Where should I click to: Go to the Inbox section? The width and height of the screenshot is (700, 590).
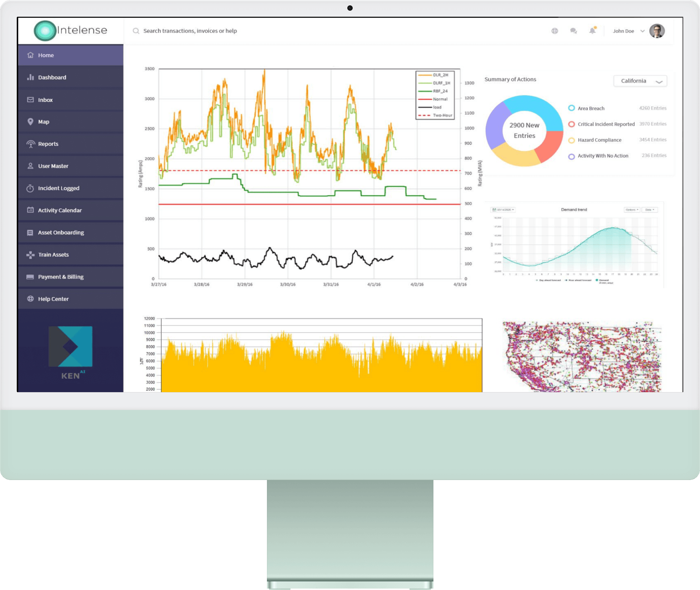45,100
